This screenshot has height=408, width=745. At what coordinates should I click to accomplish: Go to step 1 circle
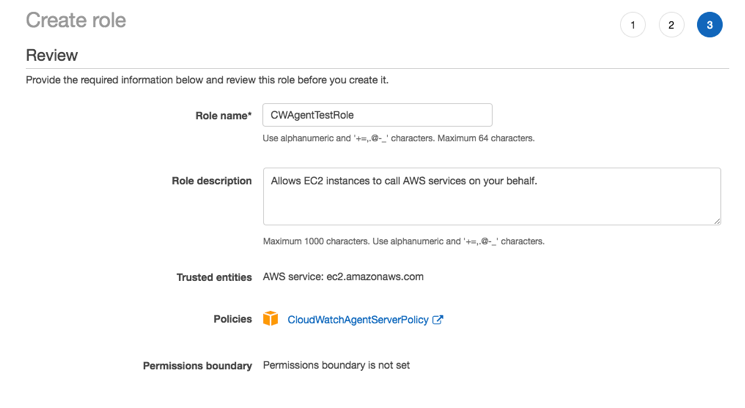pos(633,25)
